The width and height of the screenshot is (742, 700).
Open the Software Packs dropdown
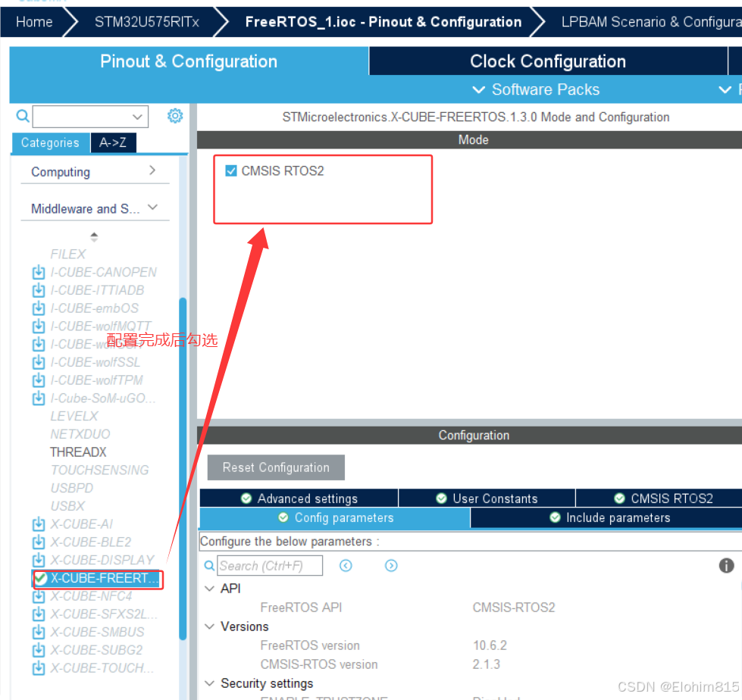537,89
